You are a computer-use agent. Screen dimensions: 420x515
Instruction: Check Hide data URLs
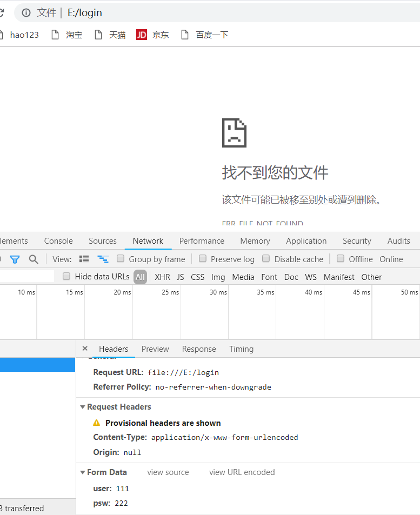(66, 276)
